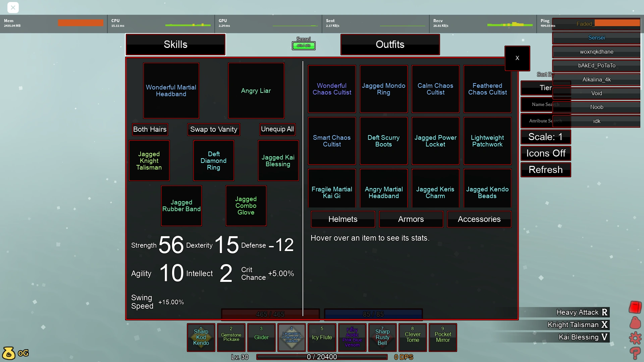
Task: Click the Refresh button
Action: (x=545, y=170)
